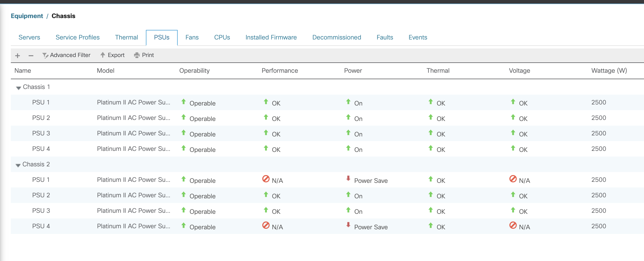Open the Equipment breadcrumb link
Viewport: 644px width, 261px height.
click(x=27, y=16)
